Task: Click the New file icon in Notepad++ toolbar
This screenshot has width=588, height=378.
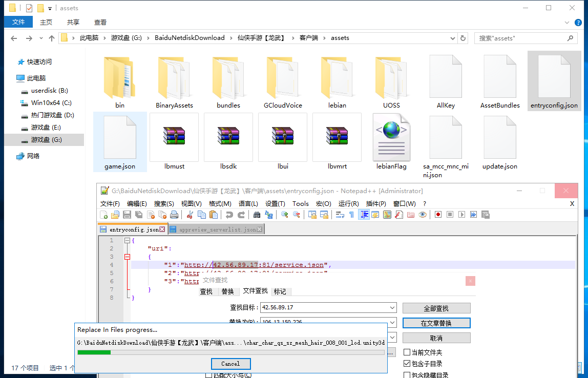Action: click(104, 215)
